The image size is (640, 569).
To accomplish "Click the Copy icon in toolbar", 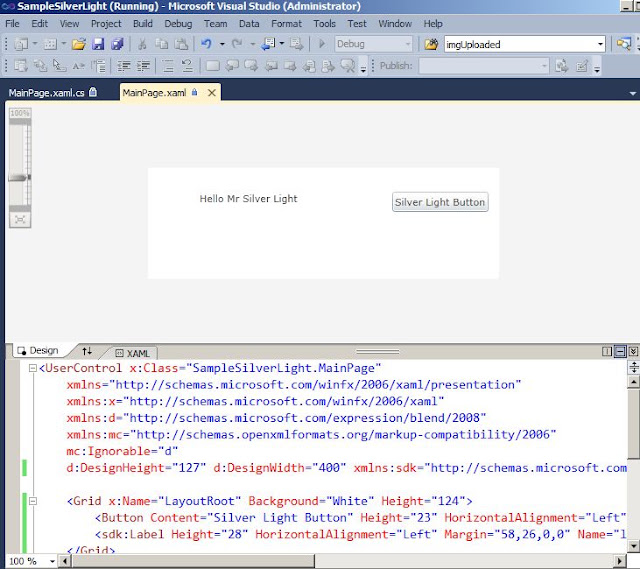I will 162,44.
